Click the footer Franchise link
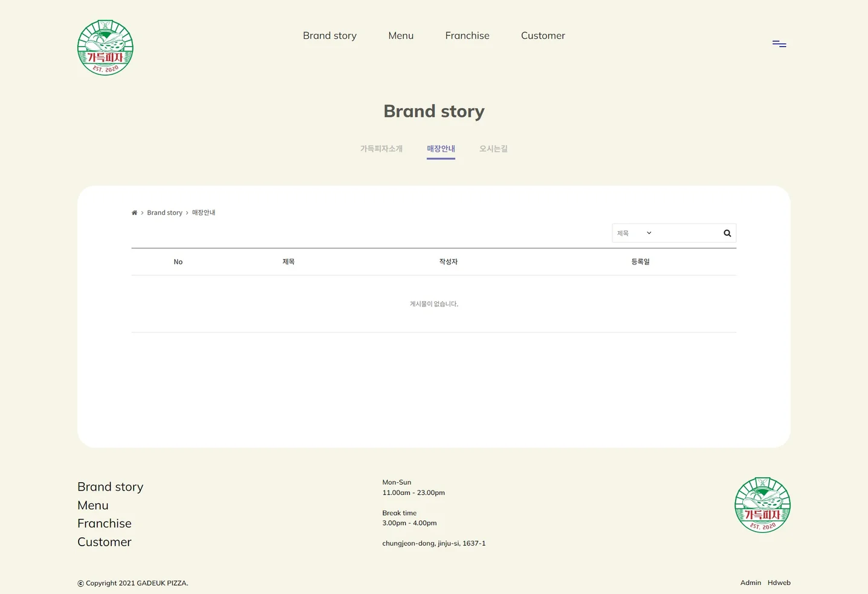 (105, 523)
